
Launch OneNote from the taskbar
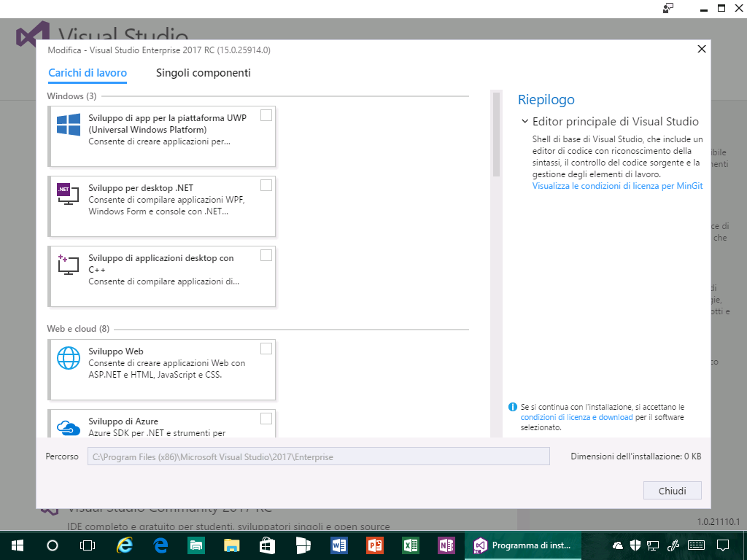point(446,545)
